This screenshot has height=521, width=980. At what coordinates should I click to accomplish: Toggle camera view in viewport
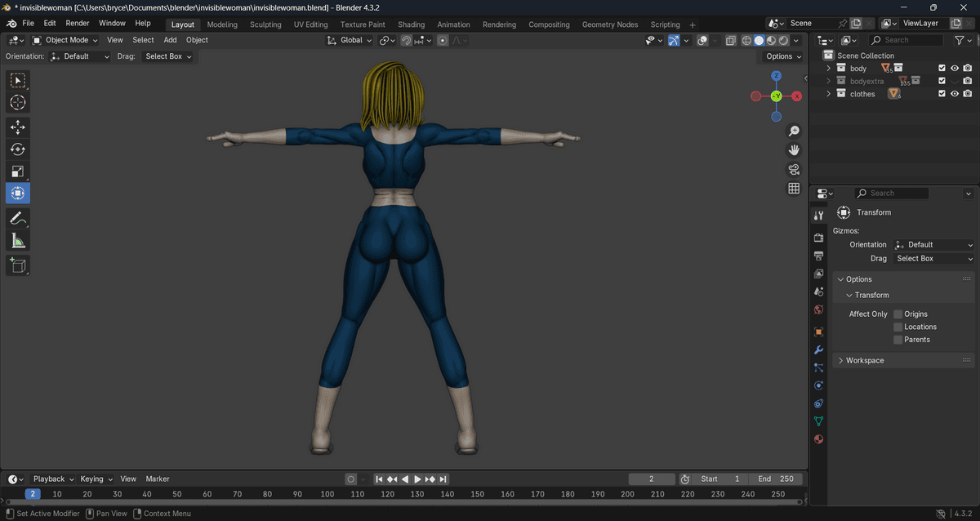tap(793, 169)
